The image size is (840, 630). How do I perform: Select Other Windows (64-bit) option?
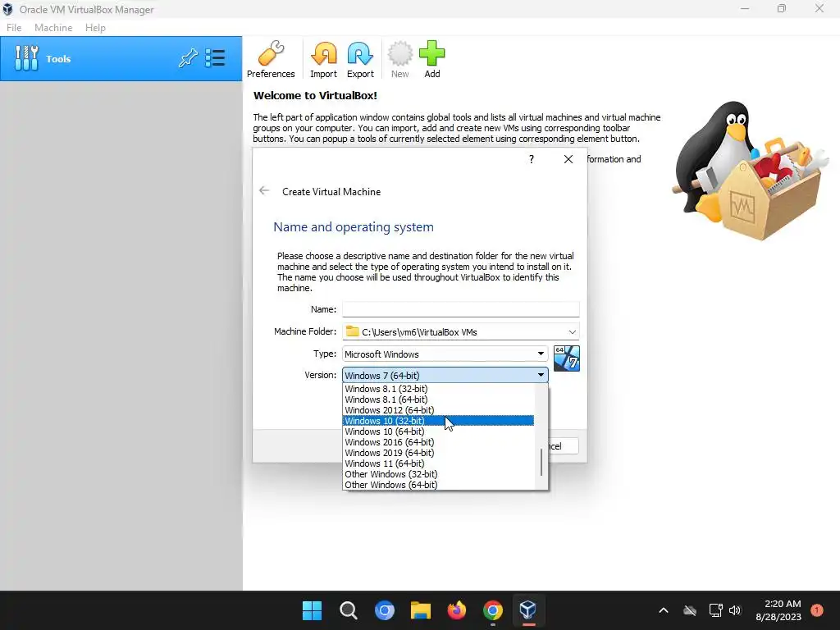438,486
